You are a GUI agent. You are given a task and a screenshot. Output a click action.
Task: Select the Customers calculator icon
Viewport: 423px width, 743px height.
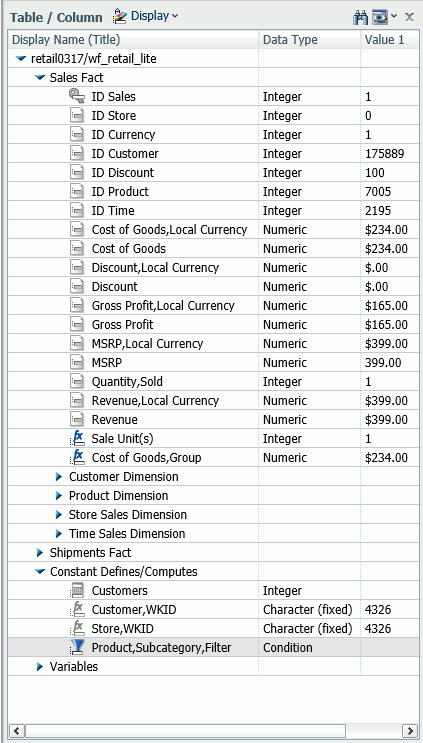[x=77, y=590]
